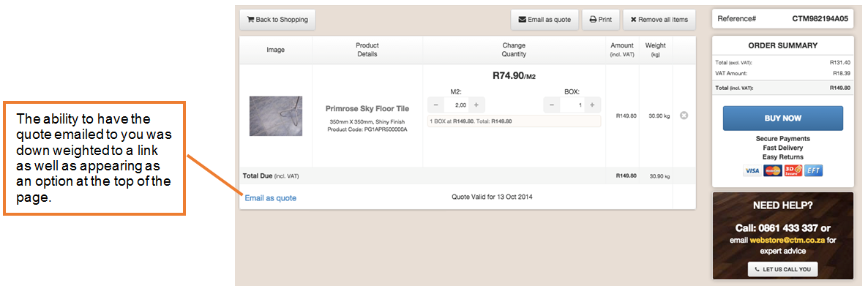Viewport: 868px width, 291px height.
Task: Click the Primrose Sky Floor Tile product name
Action: (x=367, y=109)
